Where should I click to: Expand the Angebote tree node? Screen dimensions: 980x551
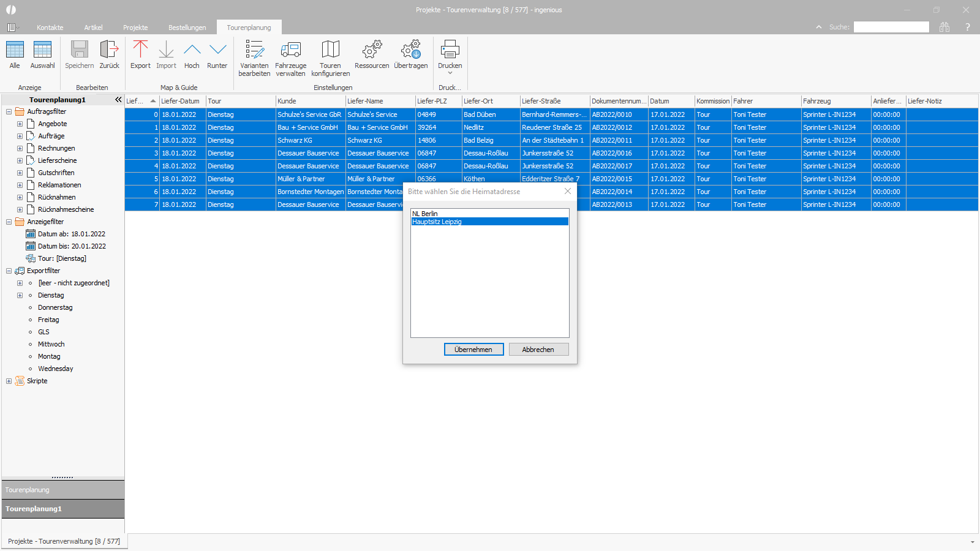point(20,124)
